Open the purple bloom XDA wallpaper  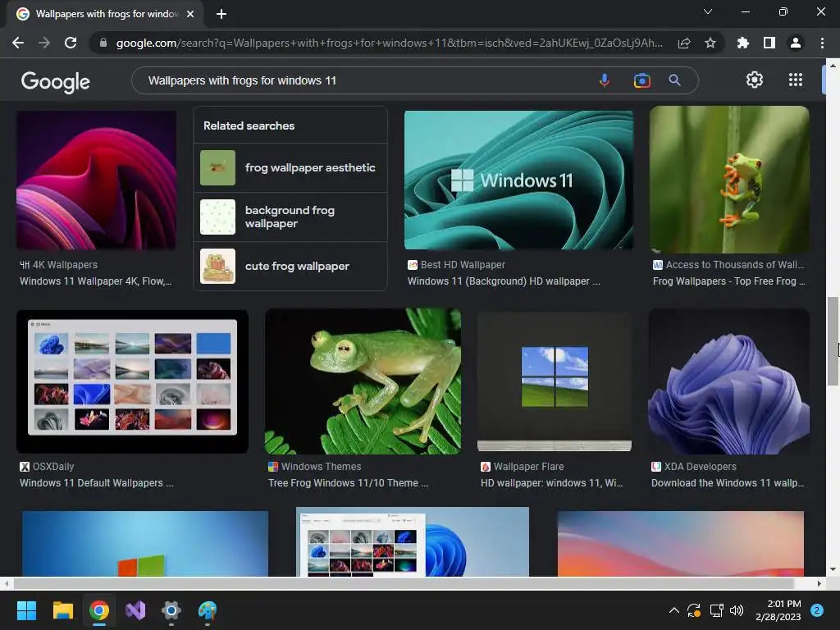pos(728,381)
